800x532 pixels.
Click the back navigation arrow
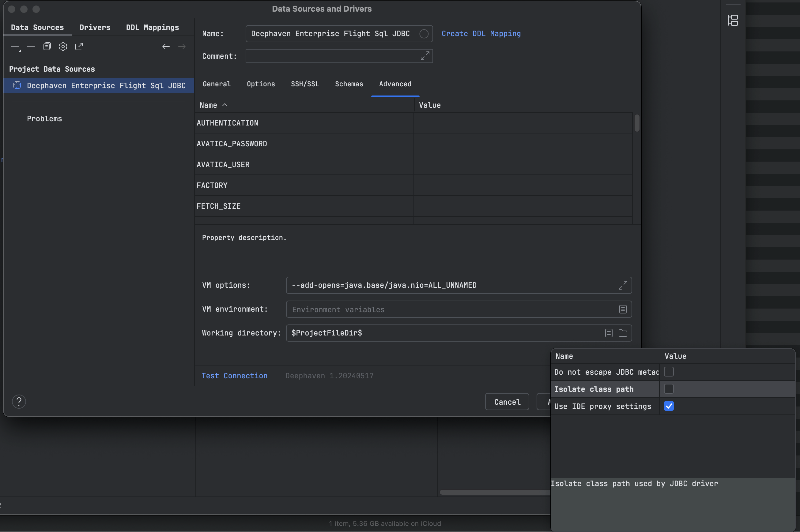166,47
